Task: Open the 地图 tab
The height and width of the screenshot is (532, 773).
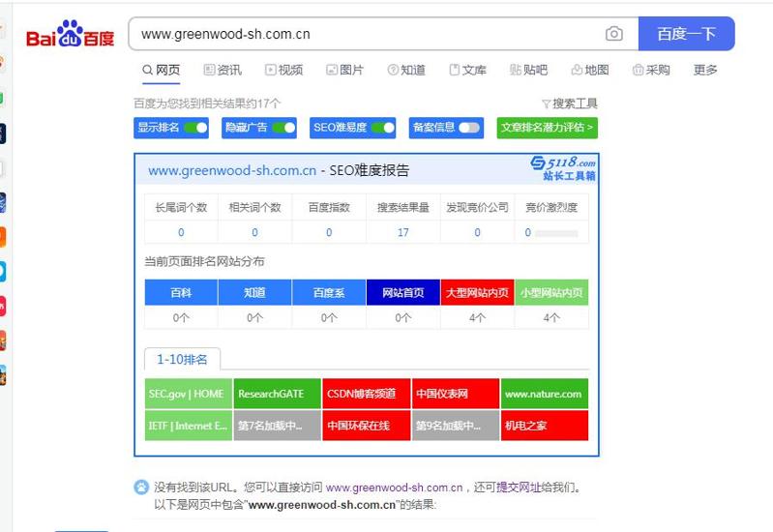Action: point(590,70)
